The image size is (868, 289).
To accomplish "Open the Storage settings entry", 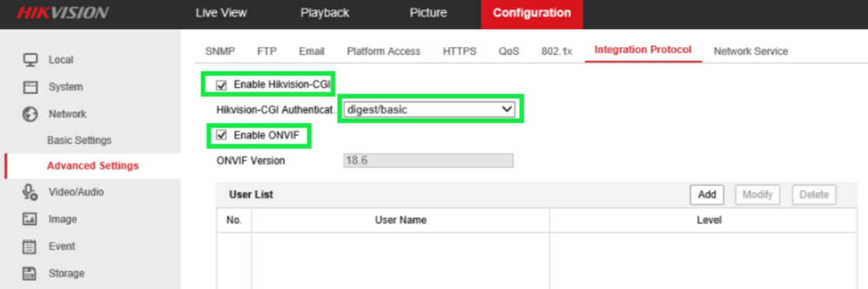I will tap(66, 273).
